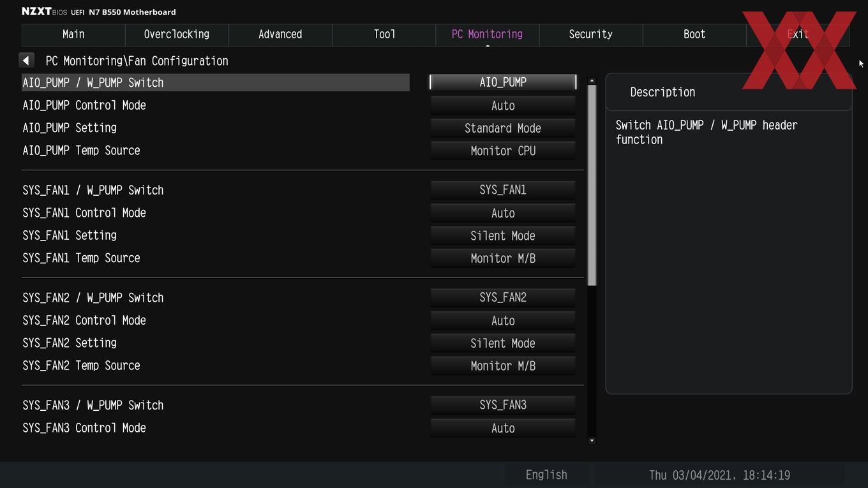This screenshot has height=488, width=868.
Task: Click the PC Monitoring\Fan Configuration breadcrumb
Action: [137, 61]
